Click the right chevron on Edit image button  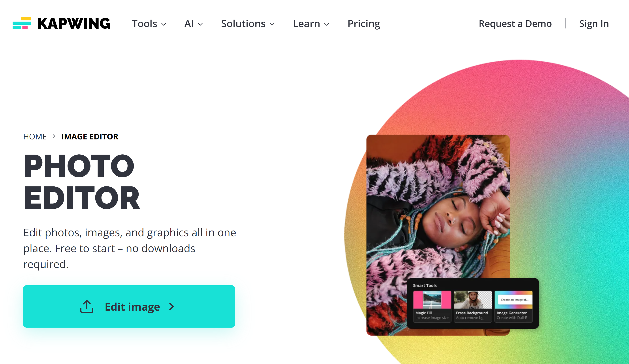click(x=171, y=307)
